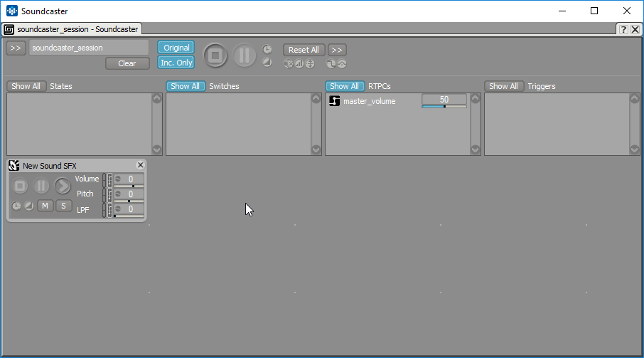644x358 pixels.
Task: Close the Soundcaster view tab
Action: (x=635, y=29)
